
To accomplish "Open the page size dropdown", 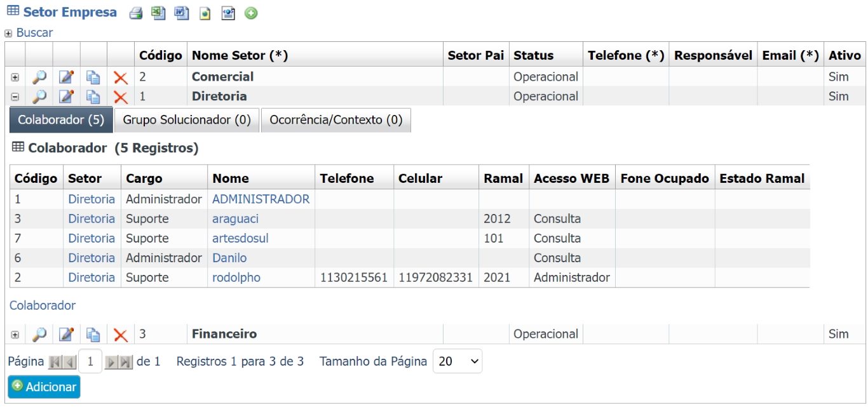I will point(458,361).
